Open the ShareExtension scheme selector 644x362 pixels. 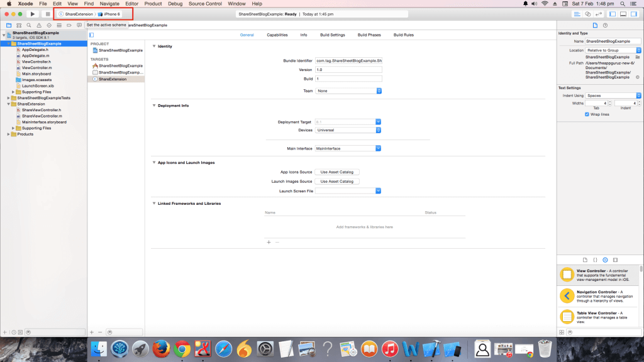pos(76,14)
